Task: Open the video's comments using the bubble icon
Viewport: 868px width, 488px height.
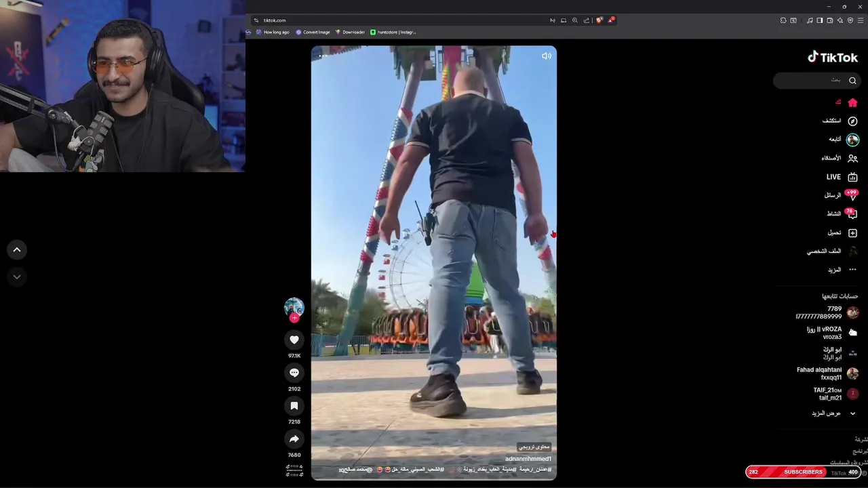Action: (x=294, y=373)
